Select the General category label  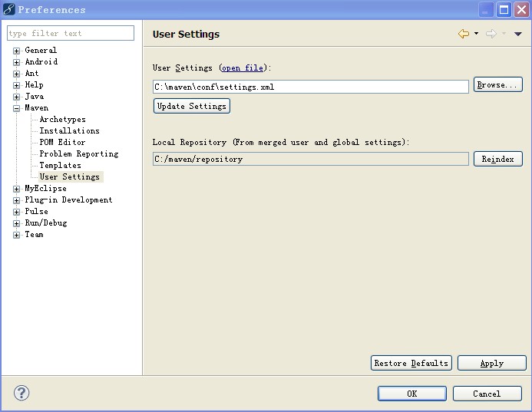pyautogui.click(x=41, y=50)
